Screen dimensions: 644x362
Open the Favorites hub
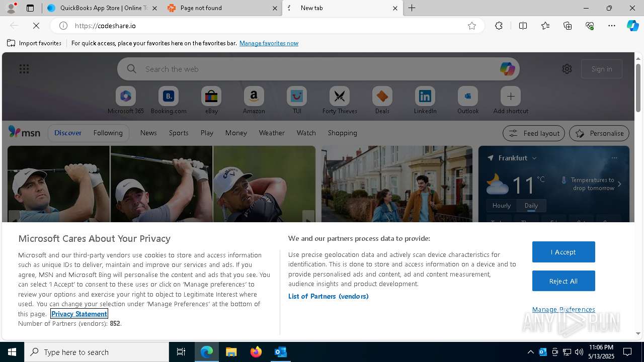[x=545, y=26]
